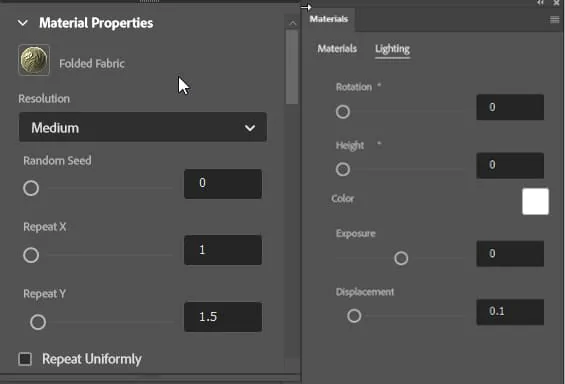Click the Rotation value input field
Screen dimensions: 565x384
pos(510,107)
